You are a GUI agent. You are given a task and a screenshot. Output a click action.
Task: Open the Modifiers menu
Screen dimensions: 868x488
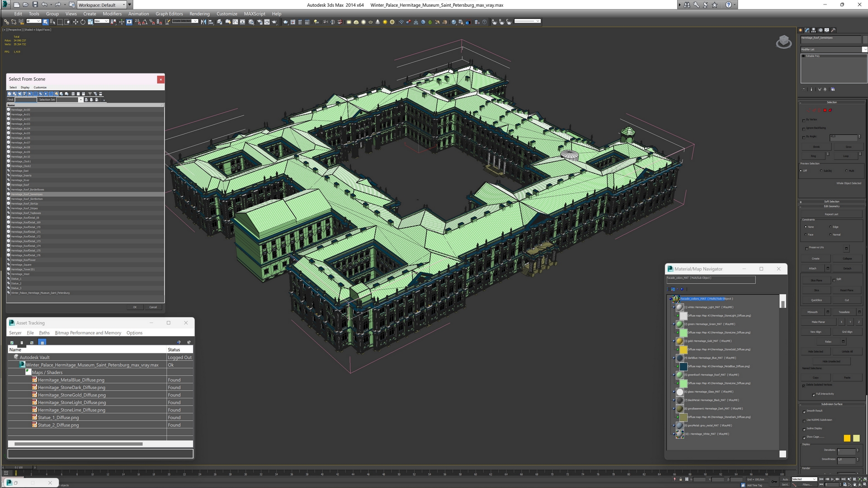pyautogui.click(x=112, y=14)
